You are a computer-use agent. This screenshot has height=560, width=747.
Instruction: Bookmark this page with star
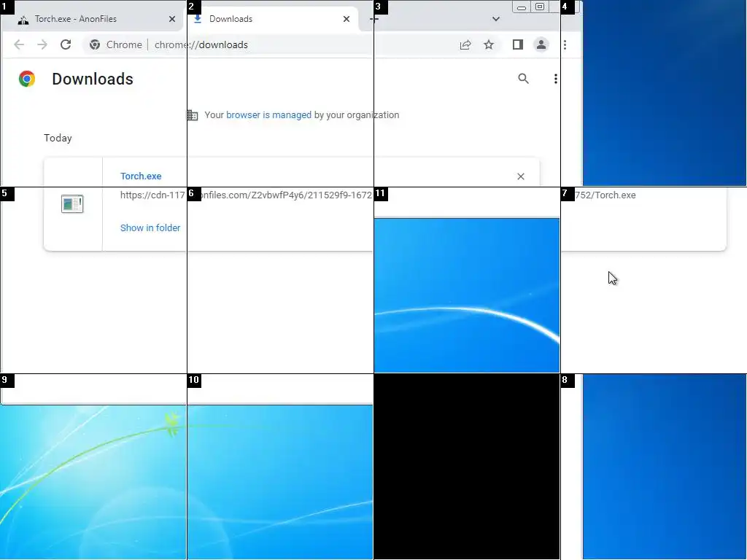(x=489, y=44)
